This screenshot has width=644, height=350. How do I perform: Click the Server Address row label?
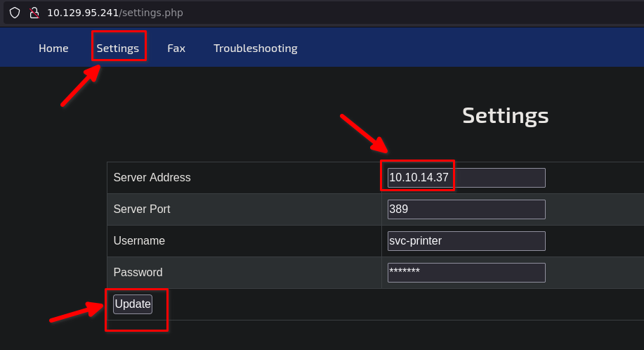pos(152,178)
